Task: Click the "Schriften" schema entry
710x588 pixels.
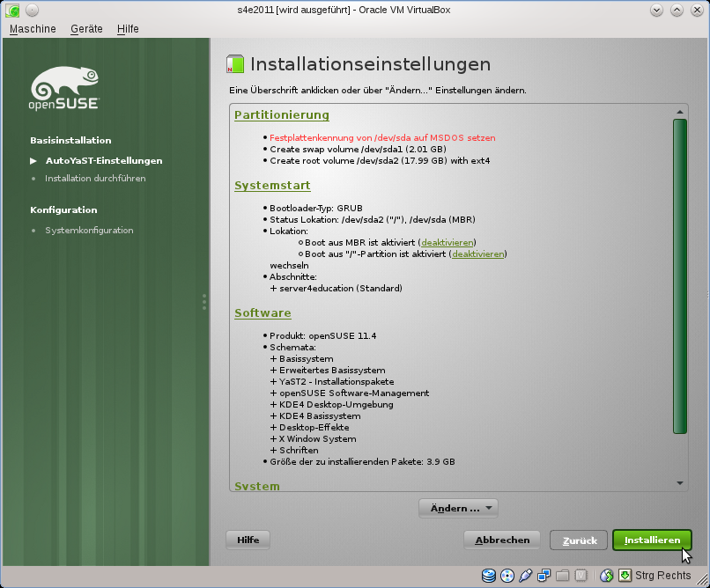Action: (x=299, y=451)
